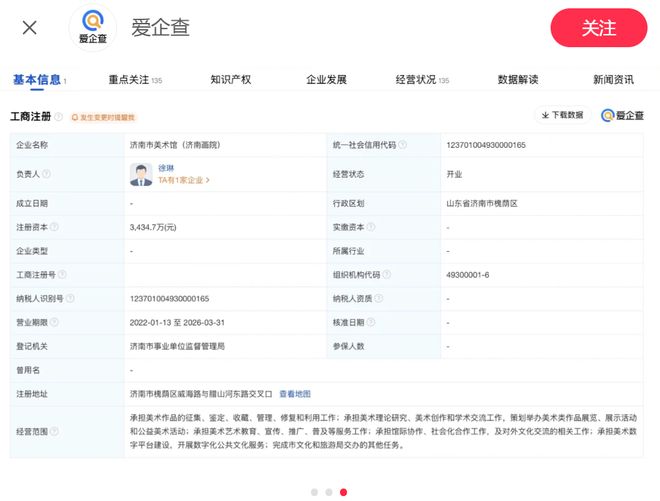
Task: Click help icon next to 注册资本
Action: click(x=55, y=227)
